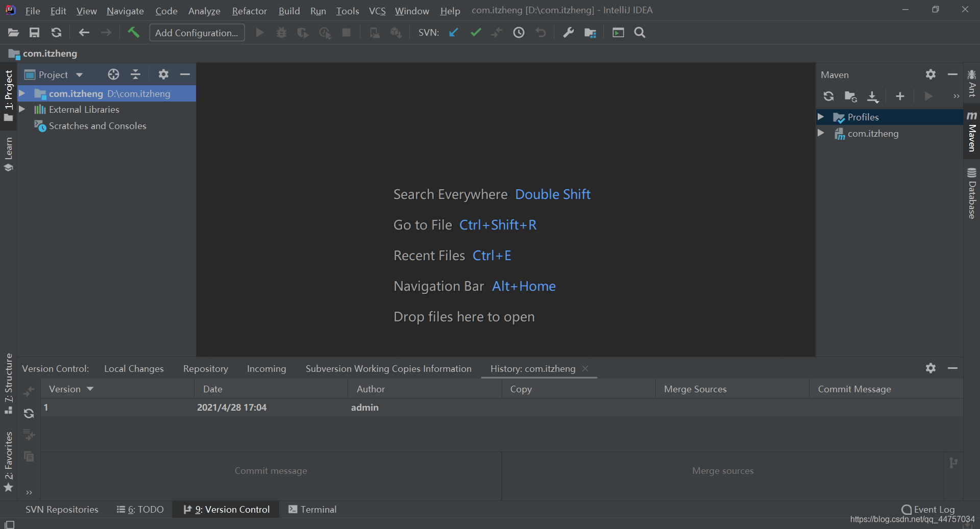This screenshot has height=529, width=980.
Task: Expand External Libraries tree node
Action: pos(22,109)
